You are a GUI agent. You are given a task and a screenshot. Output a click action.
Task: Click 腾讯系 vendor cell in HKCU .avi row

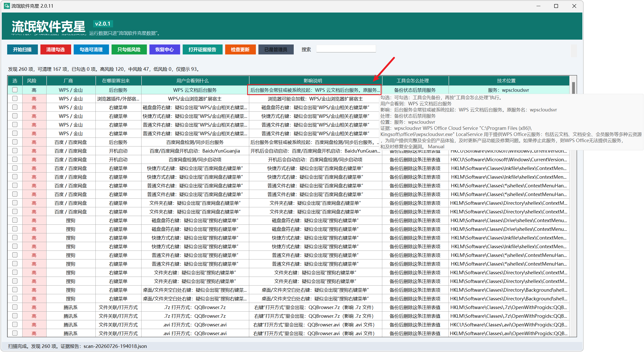tap(71, 325)
